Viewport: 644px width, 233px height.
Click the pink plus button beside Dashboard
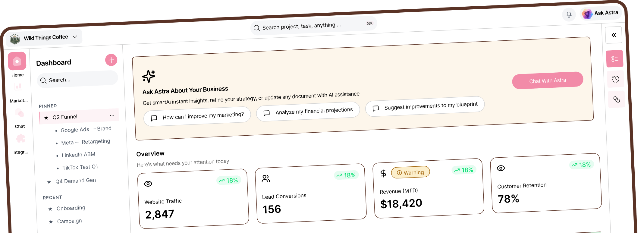tap(111, 60)
